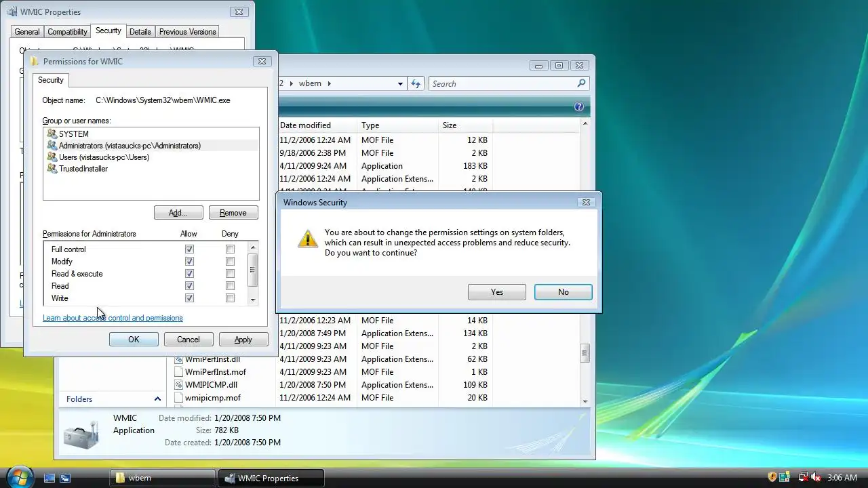Click No in Windows Security dialog
This screenshot has height=488, width=868.
click(x=564, y=292)
